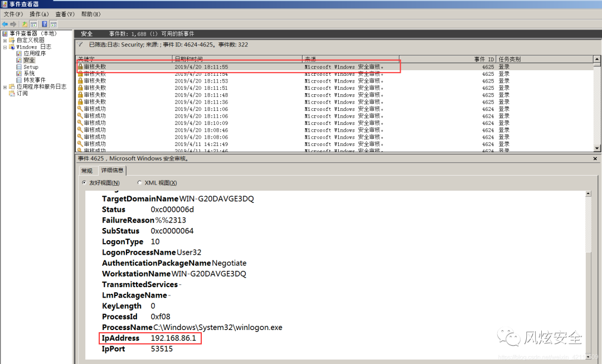Select the 安全 log in the tree
Image resolution: width=602 pixels, height=364 pixels.
pyautogui.click(x=29, y=60)
